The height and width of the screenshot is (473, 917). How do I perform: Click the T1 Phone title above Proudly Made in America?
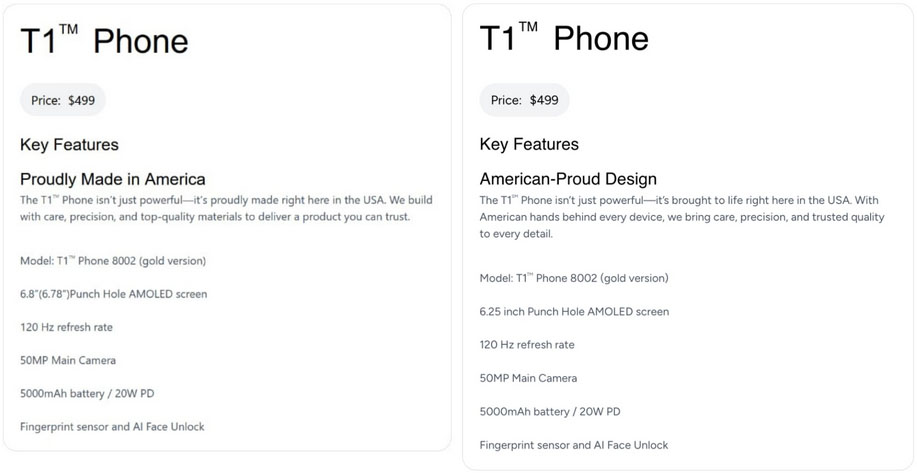(x=104, y=41)
